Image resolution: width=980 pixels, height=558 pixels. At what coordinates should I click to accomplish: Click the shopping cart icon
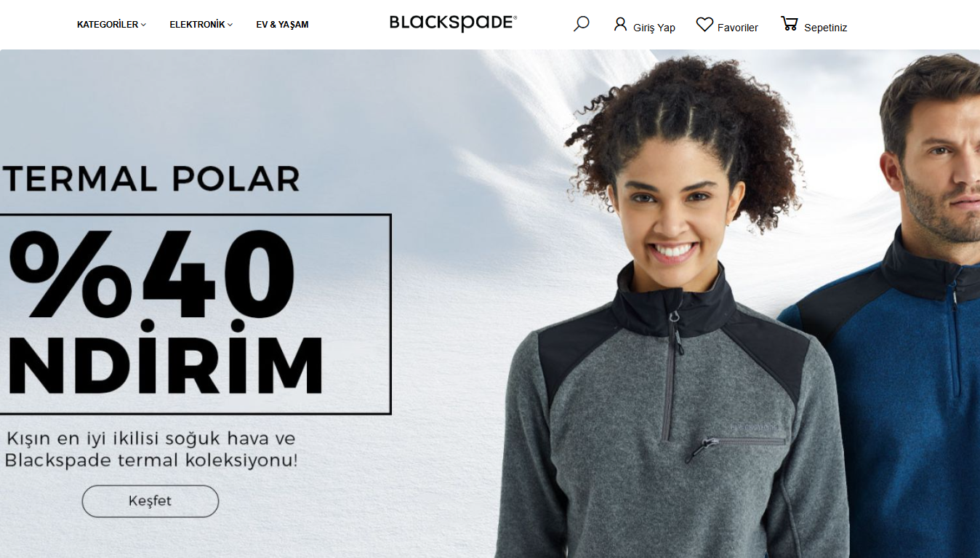(789, 23)
